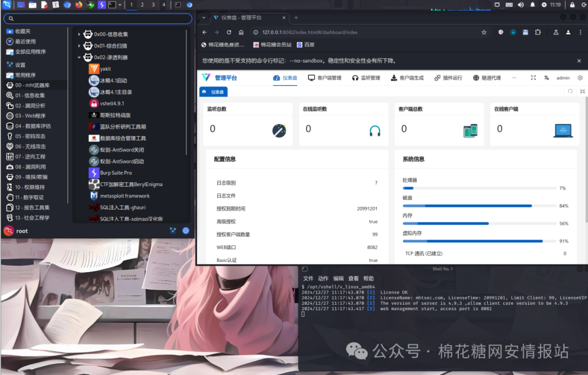This screenshot has height=375, width=588.
Task: Toggle fullscreen via the platform expand icon
Action: [534, 78]
